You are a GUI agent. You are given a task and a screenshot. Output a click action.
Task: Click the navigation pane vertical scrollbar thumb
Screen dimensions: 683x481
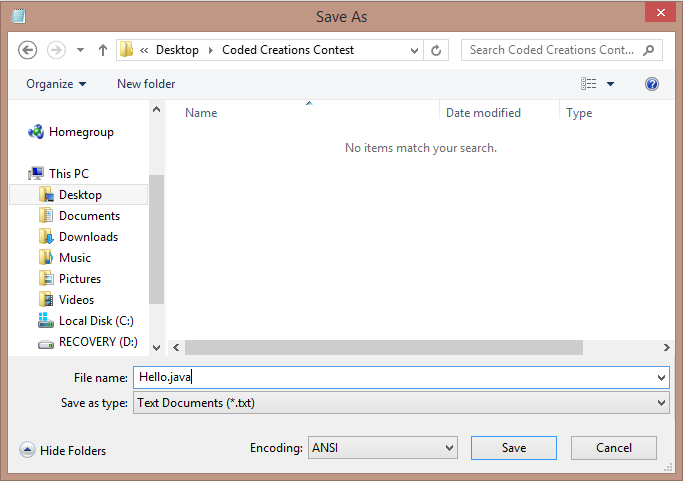coord(156,239)
